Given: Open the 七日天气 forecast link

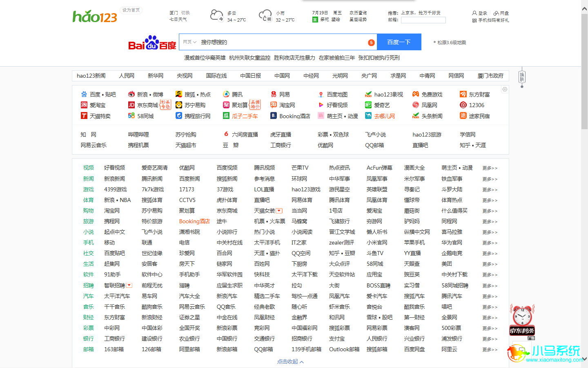Looking at the screenshot, I should tap(178, 20).
